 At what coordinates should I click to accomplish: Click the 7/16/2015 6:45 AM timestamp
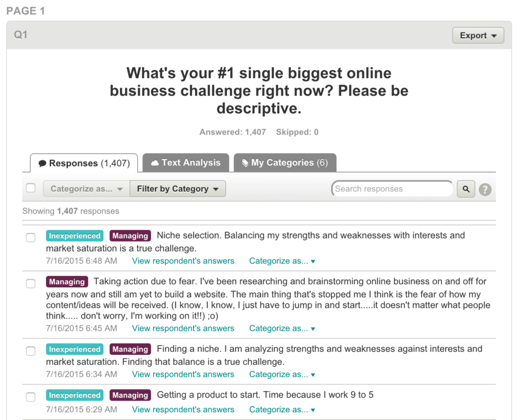click(82, 328)
